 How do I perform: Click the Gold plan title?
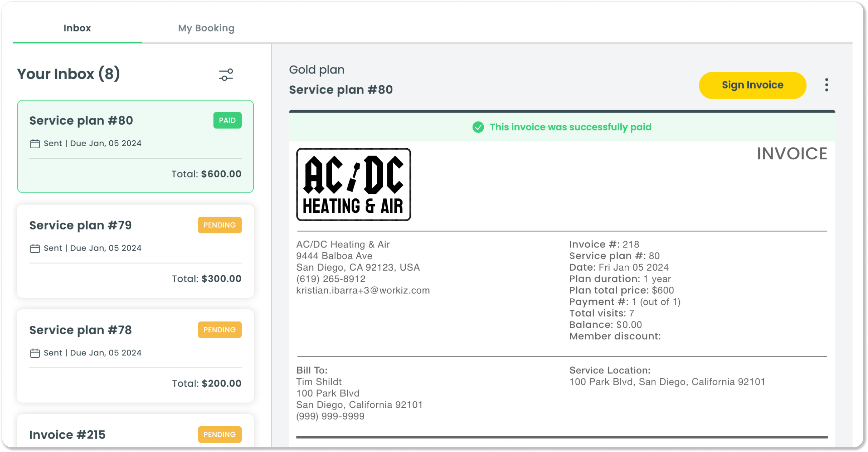pos(317,70)
